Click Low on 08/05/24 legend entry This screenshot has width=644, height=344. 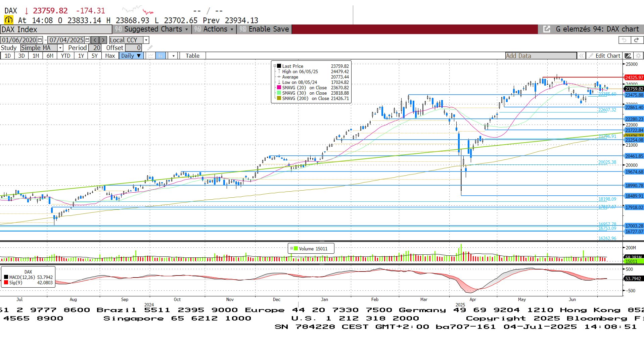click(313, 82)
